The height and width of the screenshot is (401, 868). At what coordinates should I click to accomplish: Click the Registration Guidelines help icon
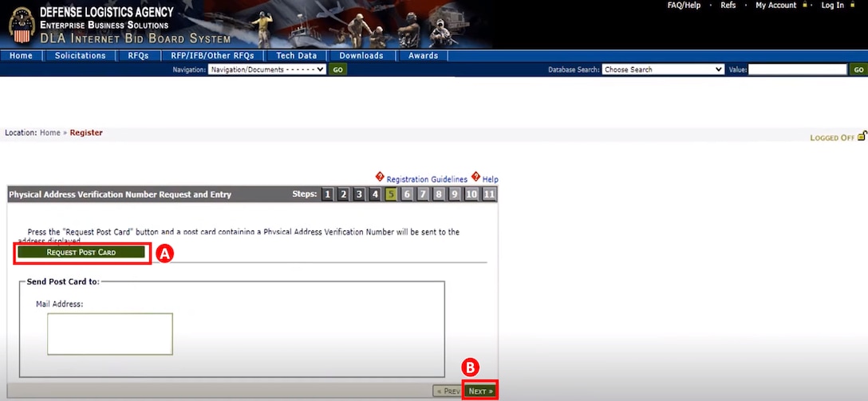[x=380, y=177]
